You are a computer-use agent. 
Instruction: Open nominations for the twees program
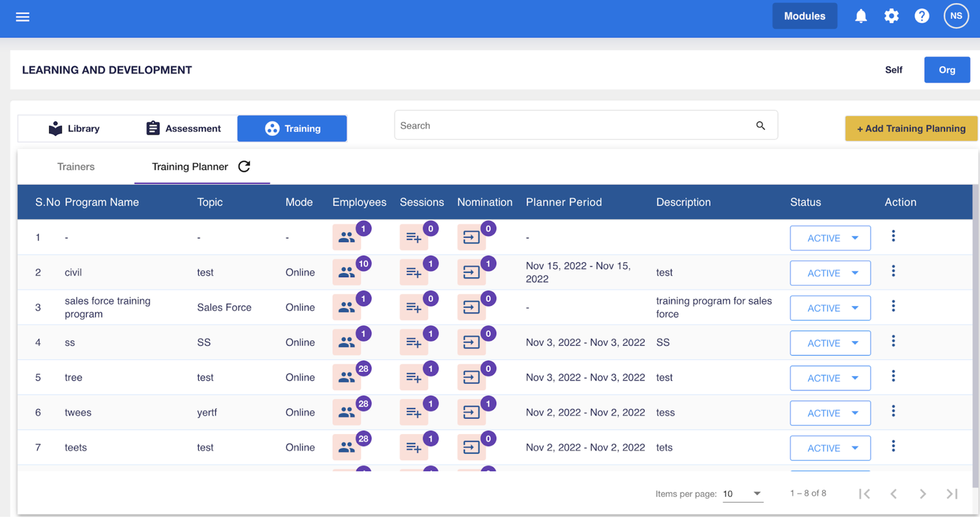pyautogui.click(x=471, y=413)
